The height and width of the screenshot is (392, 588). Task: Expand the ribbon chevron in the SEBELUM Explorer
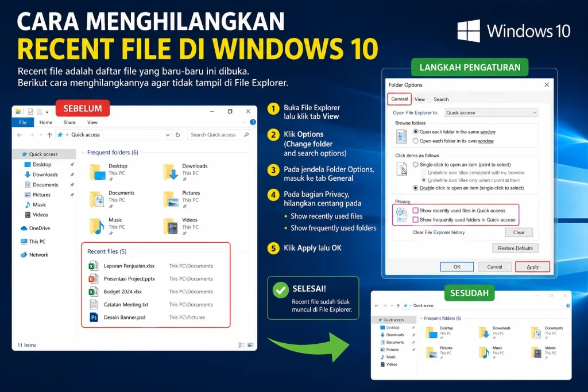pyautogui.click(x=244, y=122)
